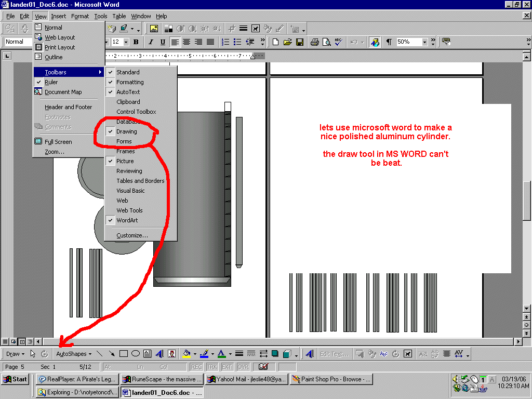Select the Oval drawing tool
This screenshot has width=532, height=399.
tap(136, 354)
